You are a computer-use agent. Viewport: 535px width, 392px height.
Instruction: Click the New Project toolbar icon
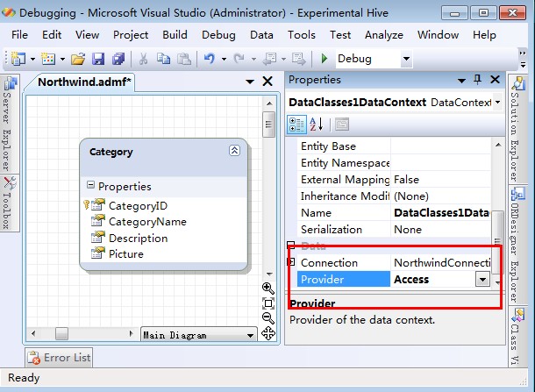[x=18, y=59]
